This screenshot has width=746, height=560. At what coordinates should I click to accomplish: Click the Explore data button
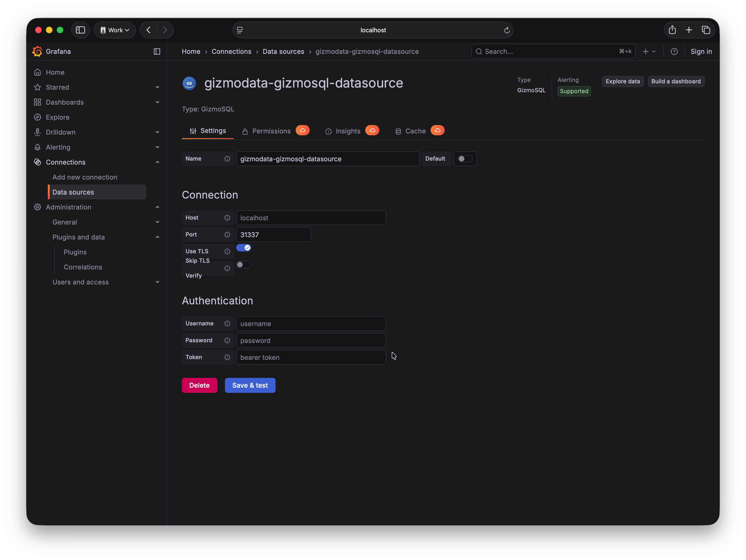pos(623,81)
